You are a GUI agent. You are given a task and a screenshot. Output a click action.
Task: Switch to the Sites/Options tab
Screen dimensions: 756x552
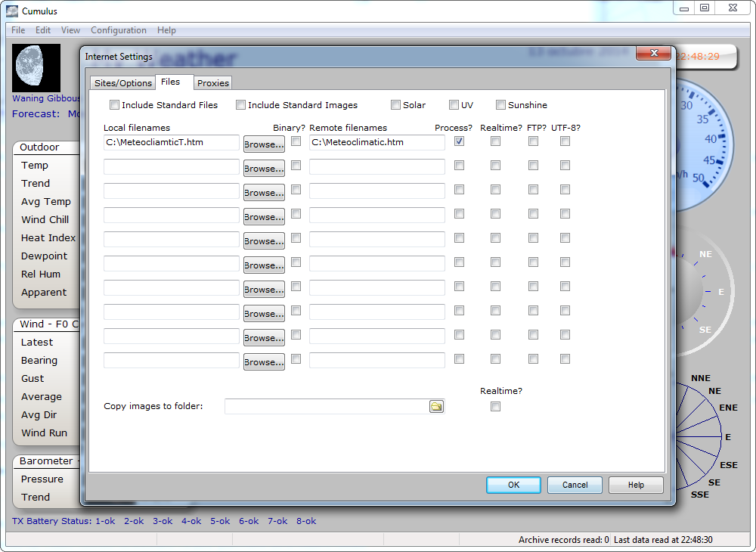(123, 83)
